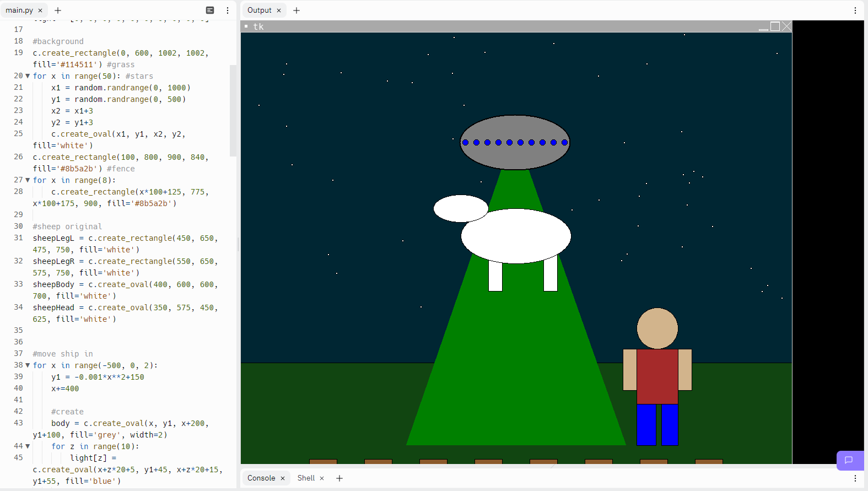Open the main.py pane options menu
The height and width of the screenshot is (491, 868).
pyautogui.click(x=228, y=10)
